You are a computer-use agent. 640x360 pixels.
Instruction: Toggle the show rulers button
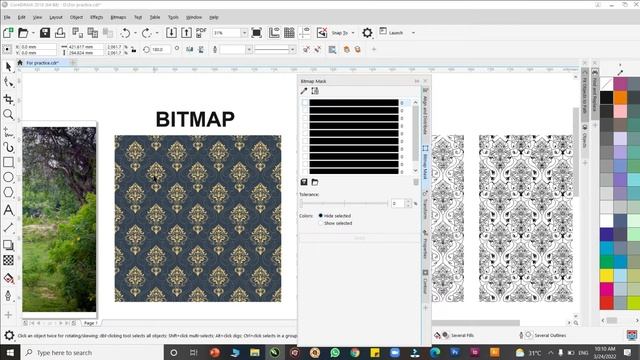(274, 33)
